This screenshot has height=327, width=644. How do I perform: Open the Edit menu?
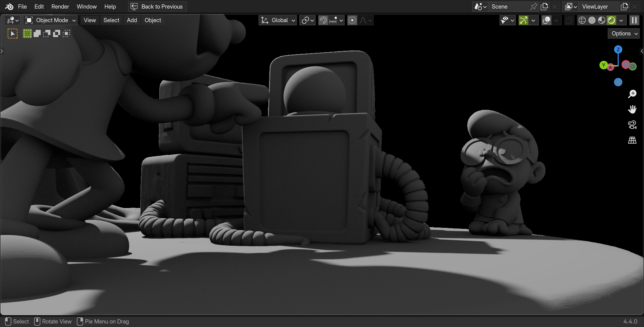click(x=39, y=7)
